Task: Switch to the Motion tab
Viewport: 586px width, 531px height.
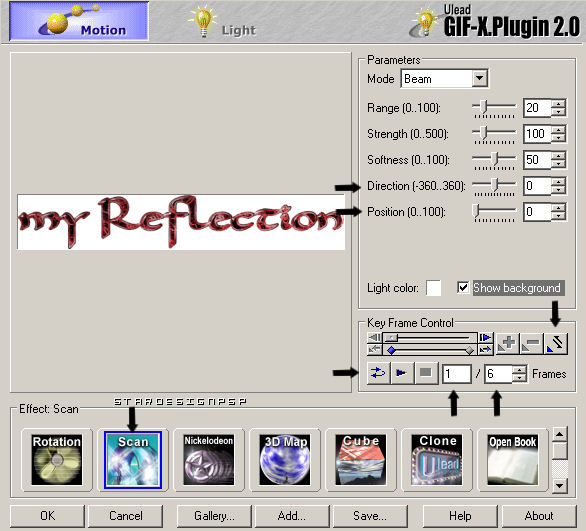Action: pos(79,21)
